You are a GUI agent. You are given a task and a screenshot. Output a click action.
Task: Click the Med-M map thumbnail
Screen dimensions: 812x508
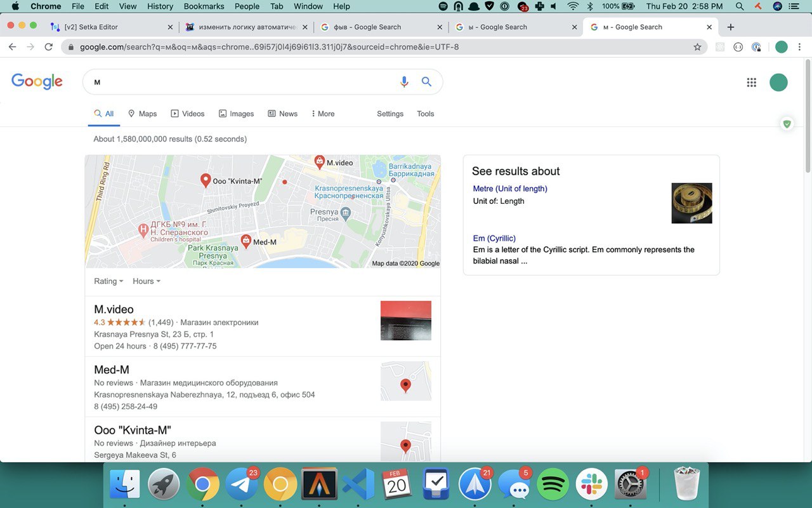click(x=406, y=381)
